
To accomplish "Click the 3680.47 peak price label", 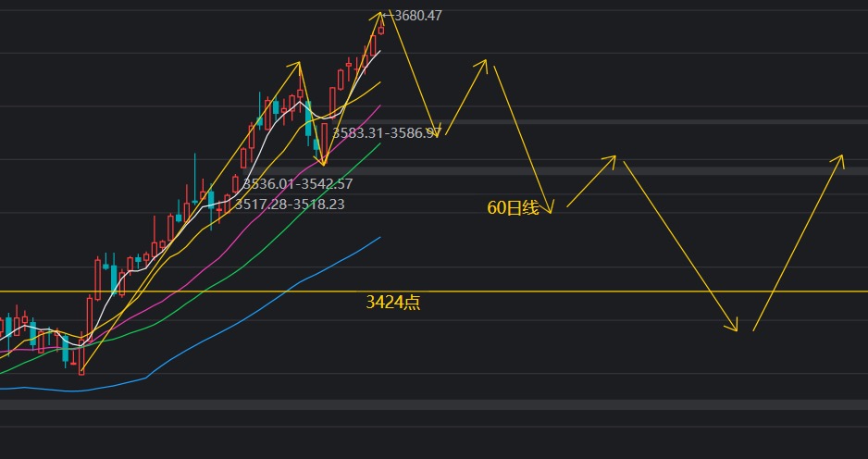I will 418,16.
